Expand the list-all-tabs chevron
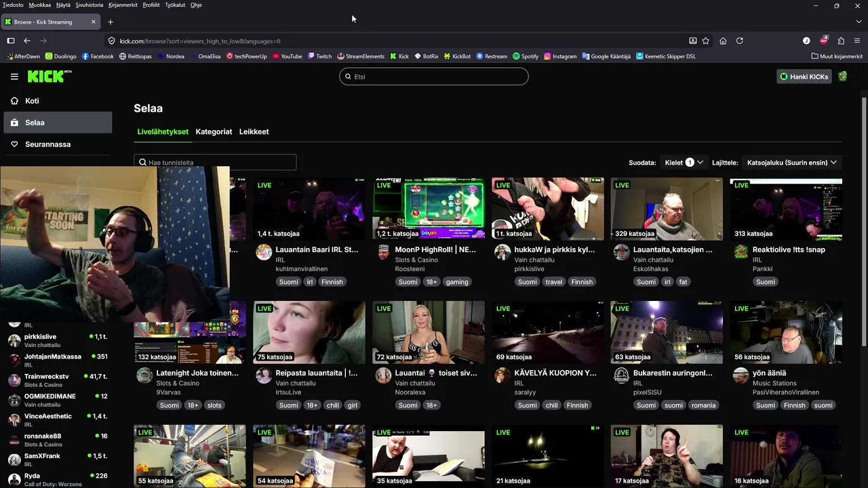Screen dimensions: 868x488 (859, 22)
